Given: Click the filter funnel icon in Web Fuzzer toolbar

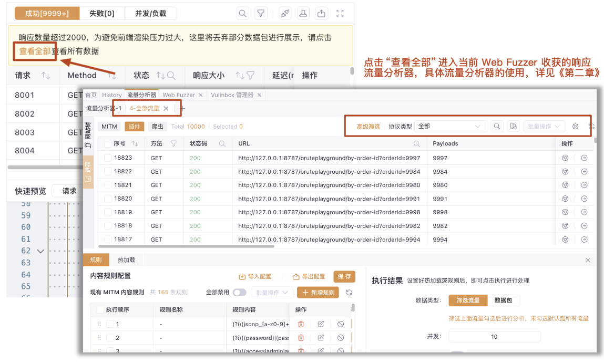Looking at the screenshot, I should [261, 14].
